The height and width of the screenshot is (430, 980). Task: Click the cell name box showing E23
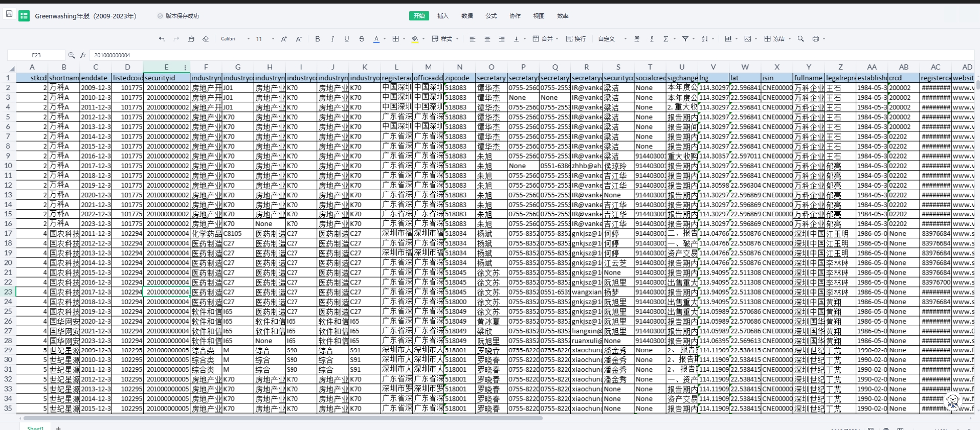pyautogui.click(x=36, y=55)
